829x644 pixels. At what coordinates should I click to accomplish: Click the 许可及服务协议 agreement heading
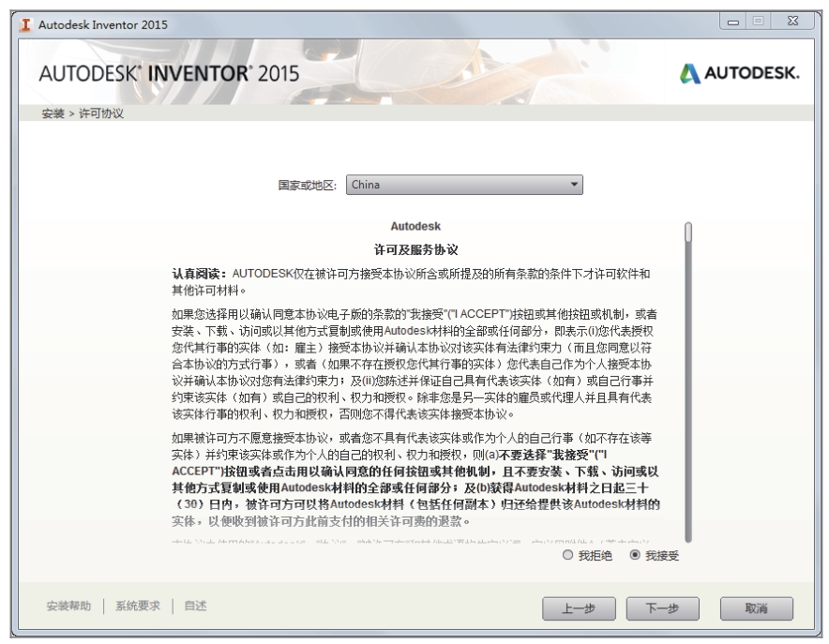point(415,250)
